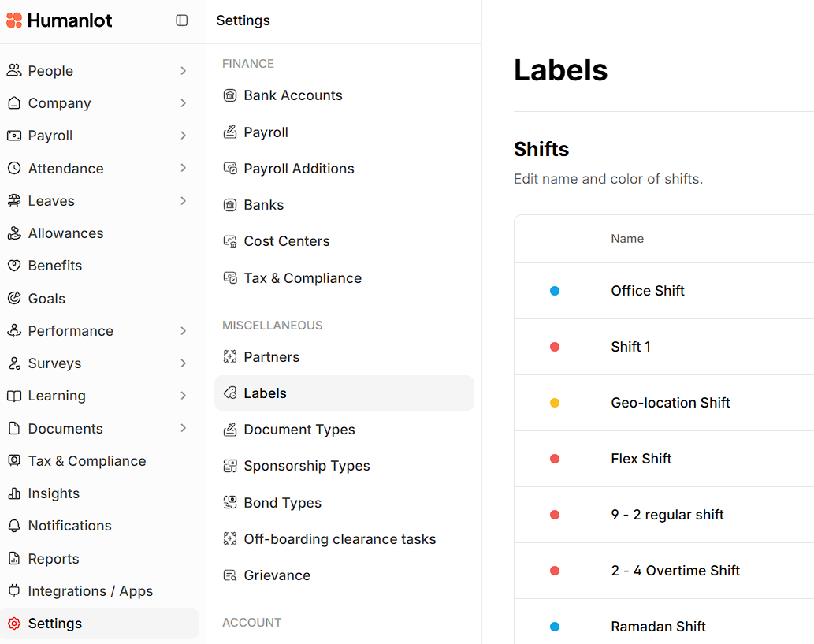Expand the People menu chevron
Viewport: 814px width, 644px height.
tap(184, 71)
